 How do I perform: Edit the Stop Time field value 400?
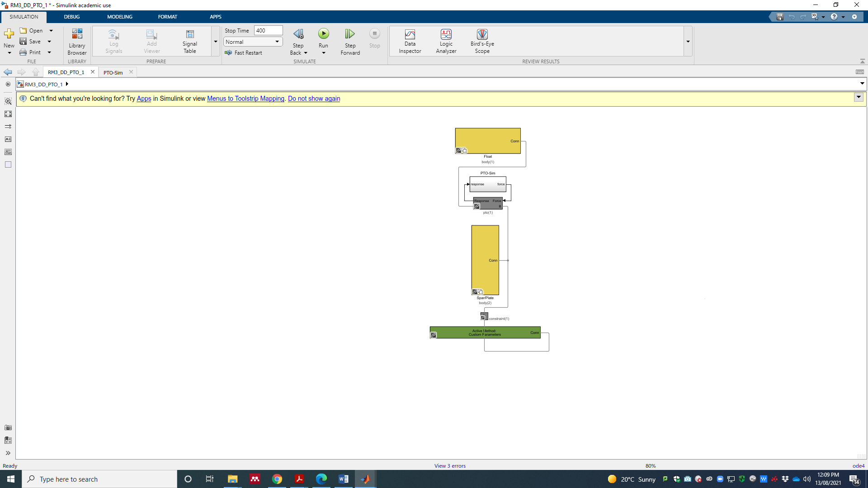(x=268, y=30)
